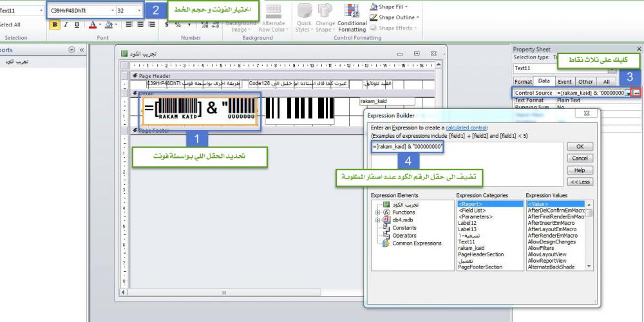
Task: Select Common Expressions element
Action: click(x=417, y=243)
